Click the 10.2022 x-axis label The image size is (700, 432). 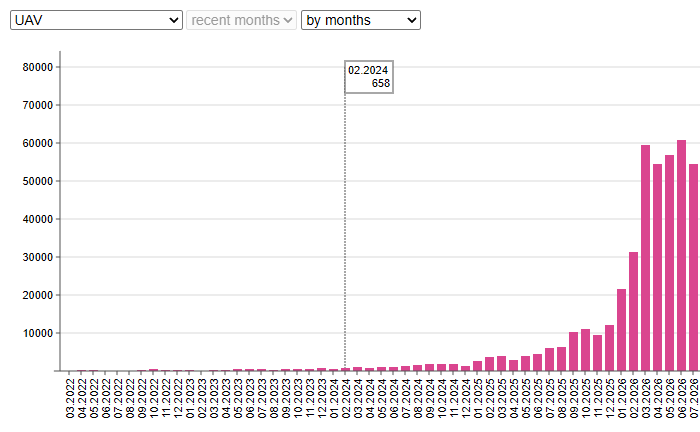point(154,398)
